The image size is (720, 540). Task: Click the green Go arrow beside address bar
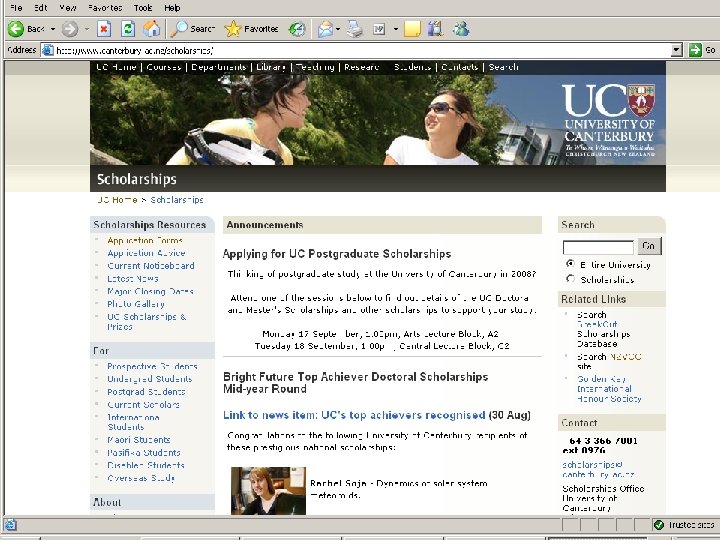(x=696, y=50)
